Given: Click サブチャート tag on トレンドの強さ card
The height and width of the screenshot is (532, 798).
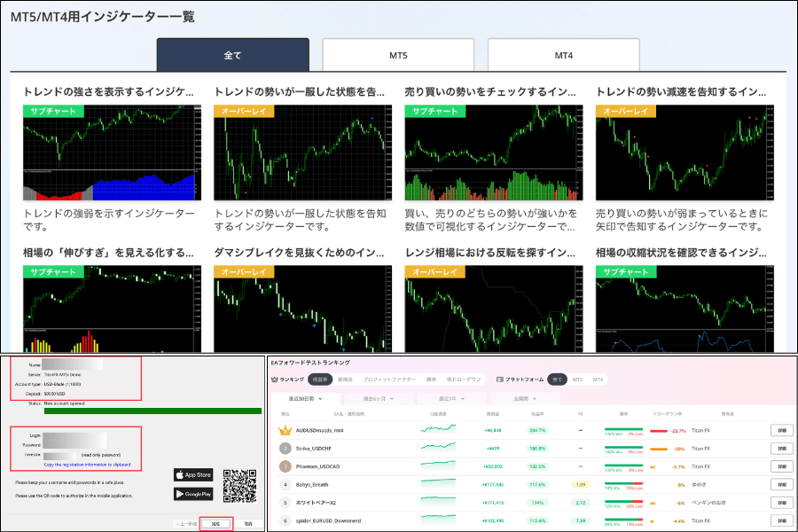Looking at the screenshot, I should click(x=53, y=111).
